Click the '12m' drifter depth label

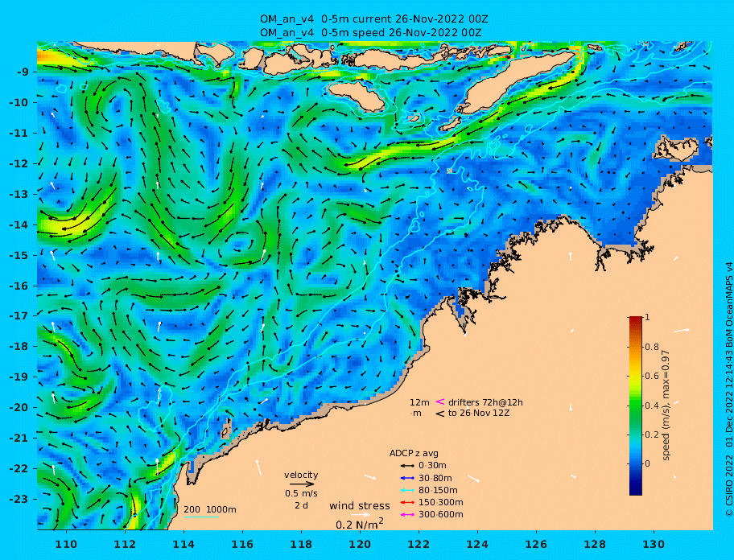[419, 402]
